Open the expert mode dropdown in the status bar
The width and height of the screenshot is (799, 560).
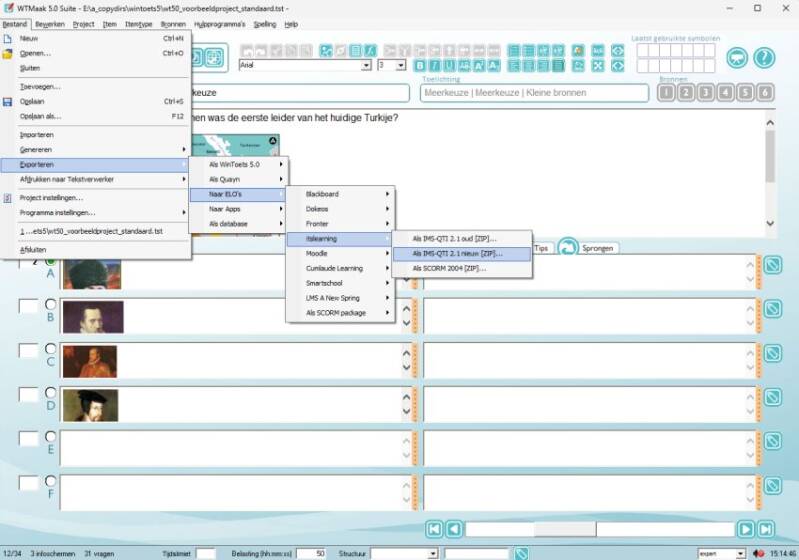click(739, 553)
